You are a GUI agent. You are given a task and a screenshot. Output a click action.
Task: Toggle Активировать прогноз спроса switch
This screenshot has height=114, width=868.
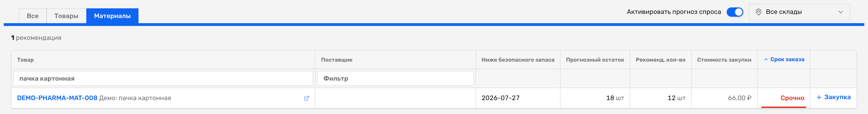pos(735,12)
